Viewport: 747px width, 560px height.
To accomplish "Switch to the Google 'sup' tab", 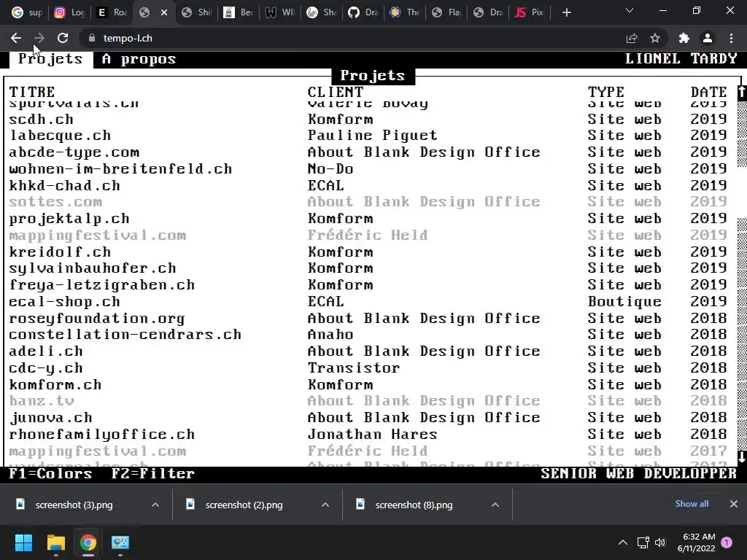I will (26, 12).
